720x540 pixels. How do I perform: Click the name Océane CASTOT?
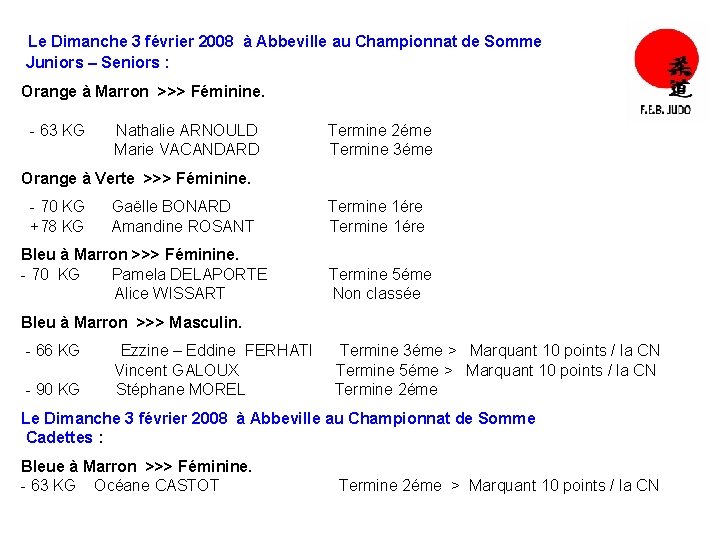pyautogui.click(x=156, y=486)
